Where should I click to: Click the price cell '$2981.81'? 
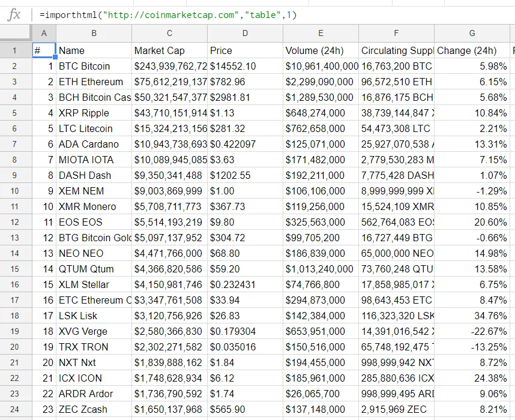tap(245, 98)
